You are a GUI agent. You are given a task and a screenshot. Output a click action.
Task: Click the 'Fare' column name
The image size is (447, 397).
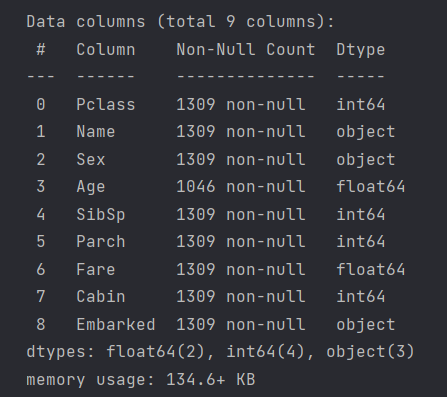(x=96, y=269)
